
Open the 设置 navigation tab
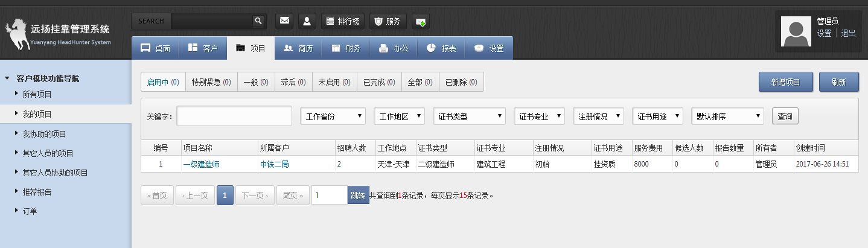click(489, 48)
